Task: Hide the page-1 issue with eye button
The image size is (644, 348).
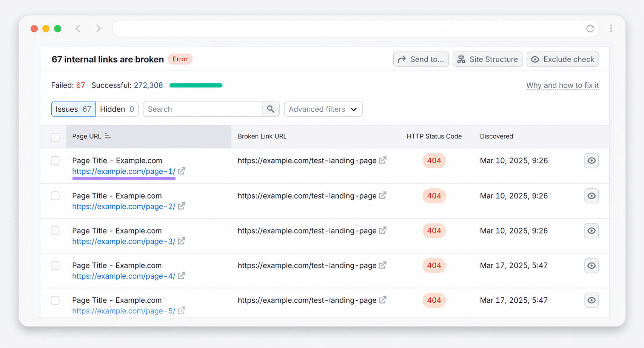Action: click(x=592, y=160)
